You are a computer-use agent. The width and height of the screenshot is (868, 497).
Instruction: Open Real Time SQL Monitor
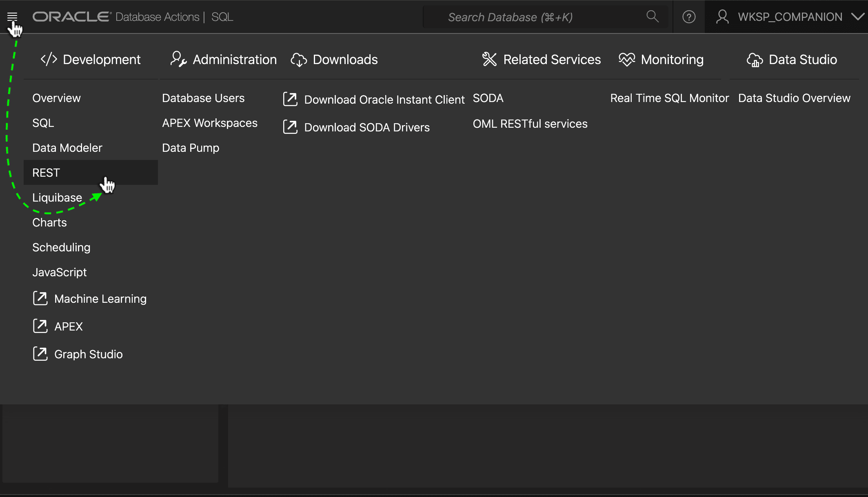669,98
